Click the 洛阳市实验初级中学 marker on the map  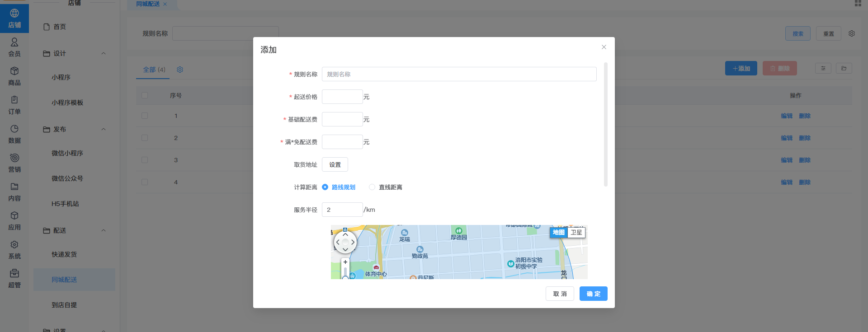point(511,263)
